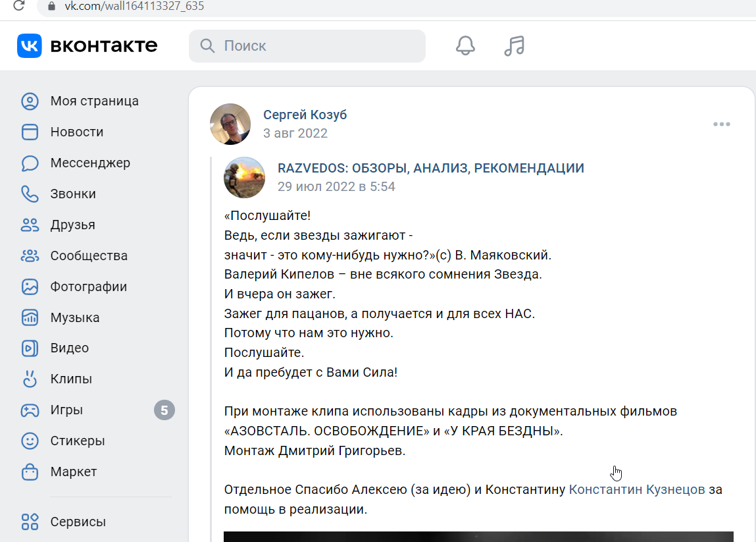Click the Video play icon
This screenshot has width=756, height=542.
[x=30, y=348]
